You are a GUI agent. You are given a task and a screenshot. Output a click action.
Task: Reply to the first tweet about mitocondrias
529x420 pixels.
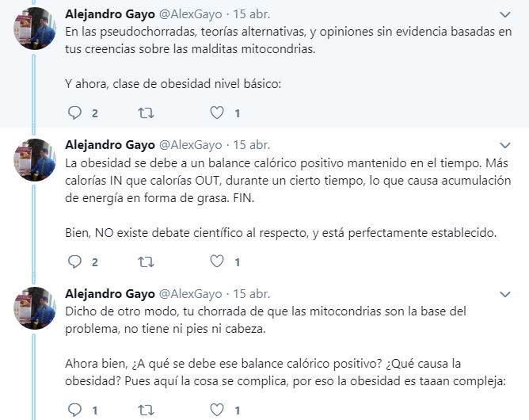tap(75, 113)
